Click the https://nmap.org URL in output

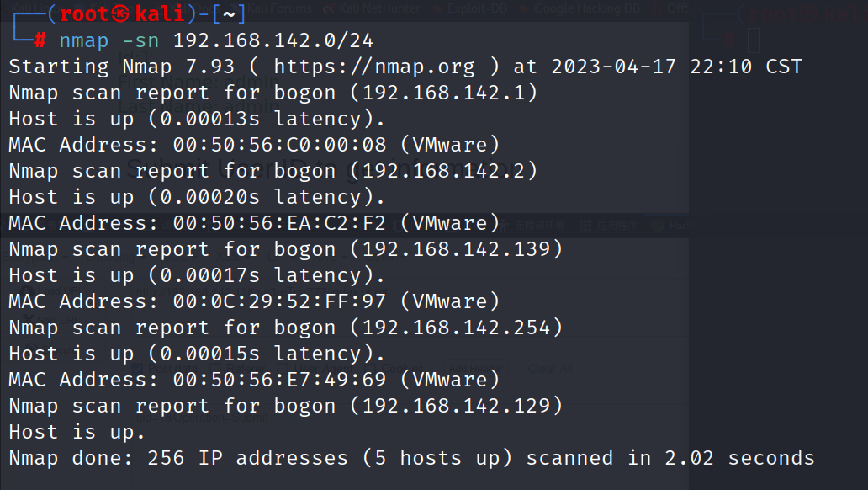(x=374, y=67)
